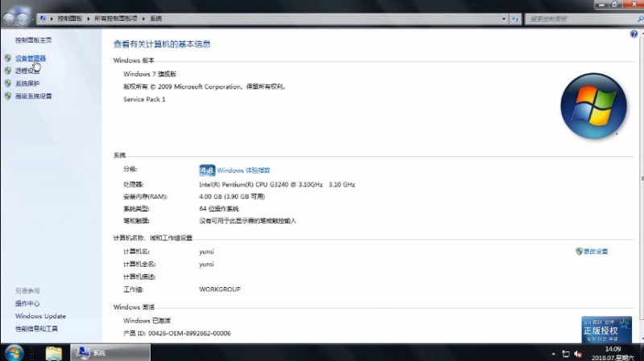This screenshot has height=361, width=644.
Task: Open Windows Update link
Action: (x=40, y=316)
